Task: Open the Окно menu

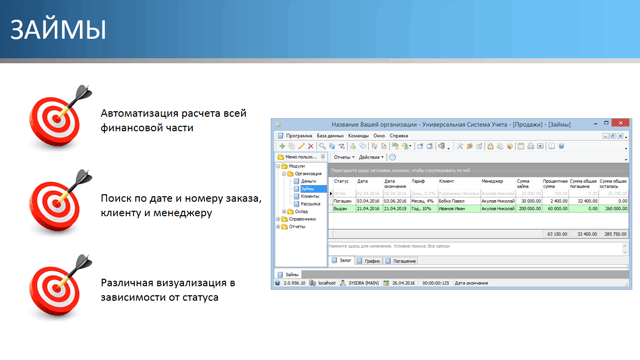Action: click(x=379, y=136)
